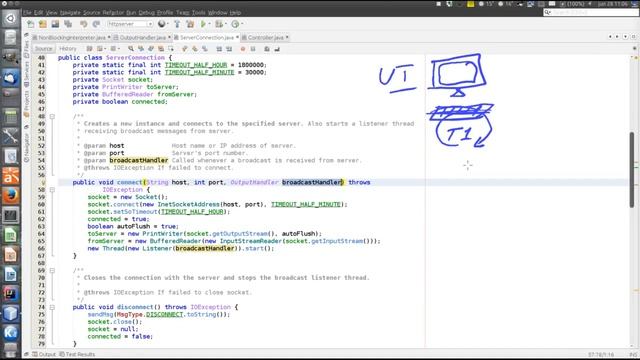Click the Save All toolbar icon
Screen dimensions: 640x360
(68, 24)
